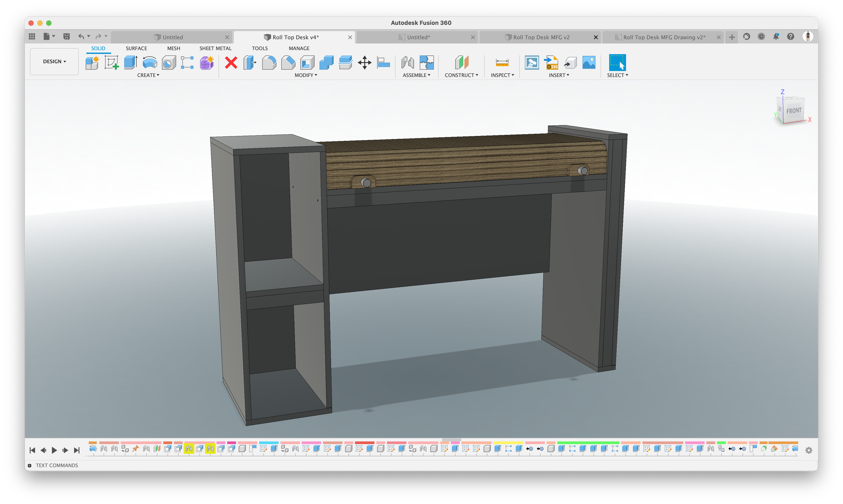The width and height of the screenshot is (843, 504).
Task: Select the Extrude tool icon
Action: 130,63
